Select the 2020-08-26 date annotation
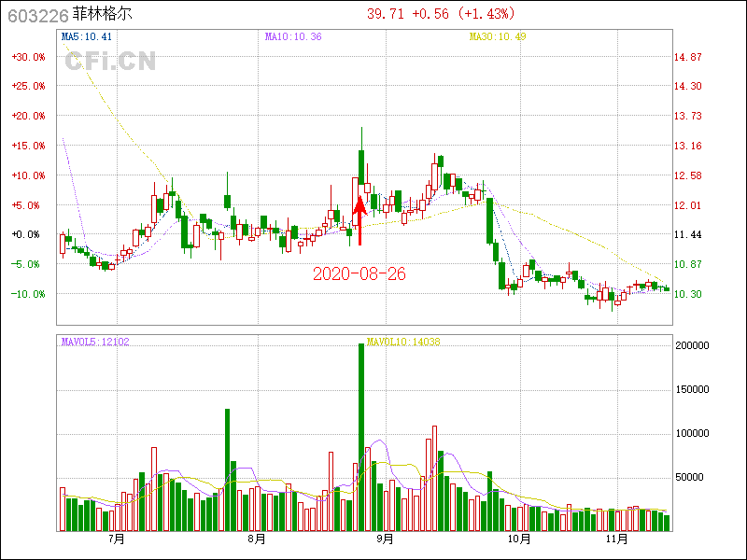The width and height of the screenshot is (747, 560). click(x=359, y=273)
